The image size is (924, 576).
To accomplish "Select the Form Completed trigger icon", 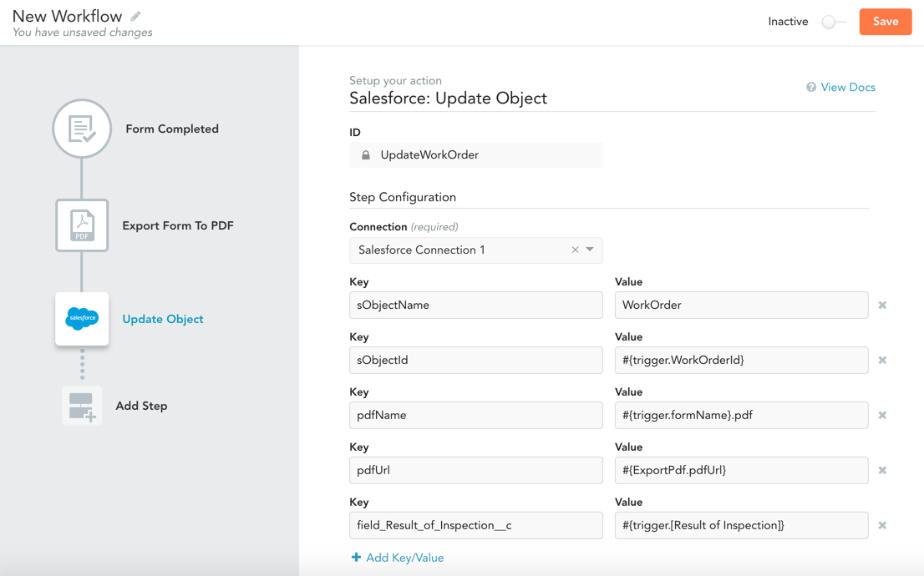I will point(82,129).
